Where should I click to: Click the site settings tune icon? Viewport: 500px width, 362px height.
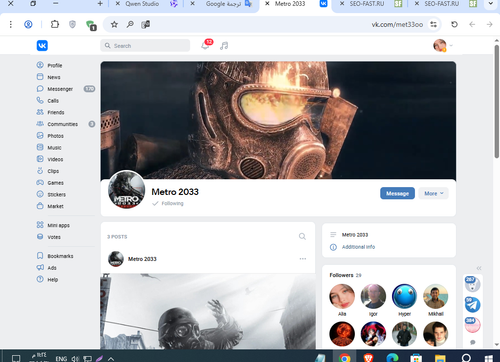coord(433,24)
